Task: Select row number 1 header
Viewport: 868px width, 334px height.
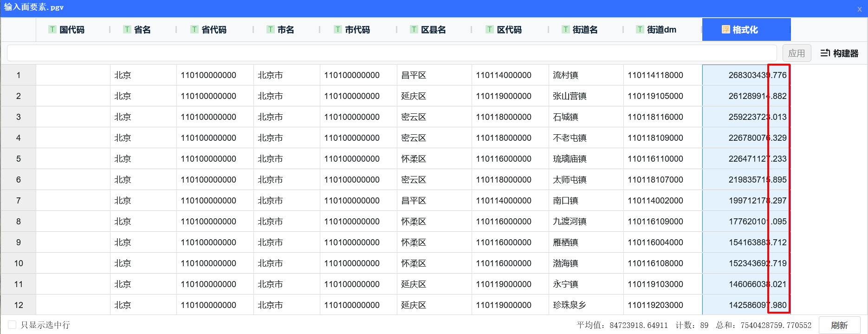Action: coord(19,75)
